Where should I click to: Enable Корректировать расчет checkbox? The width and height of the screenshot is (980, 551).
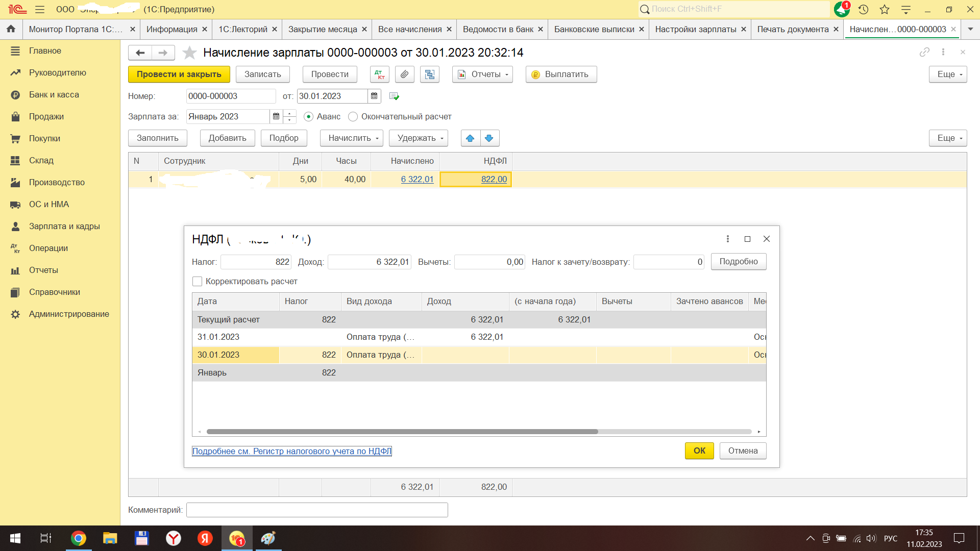[x=198, y=282]
